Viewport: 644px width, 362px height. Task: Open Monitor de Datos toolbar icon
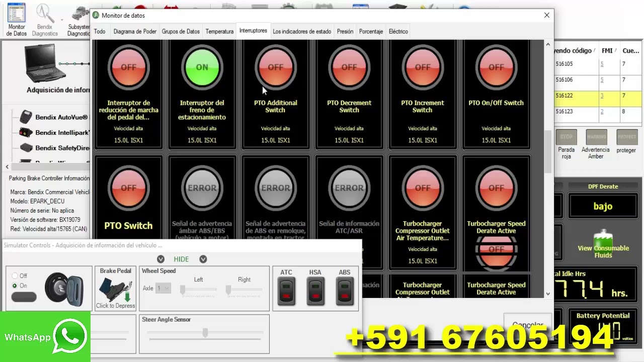coord(16,19)
